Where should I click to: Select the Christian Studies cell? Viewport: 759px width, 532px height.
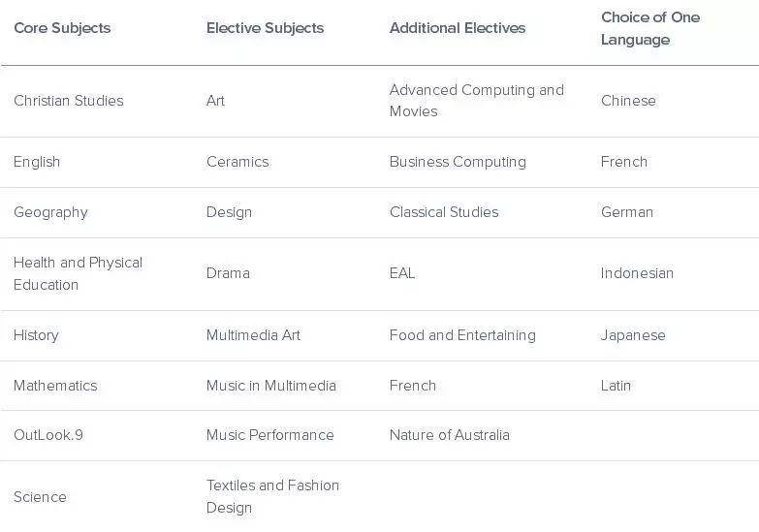click(x=69, y=101)
